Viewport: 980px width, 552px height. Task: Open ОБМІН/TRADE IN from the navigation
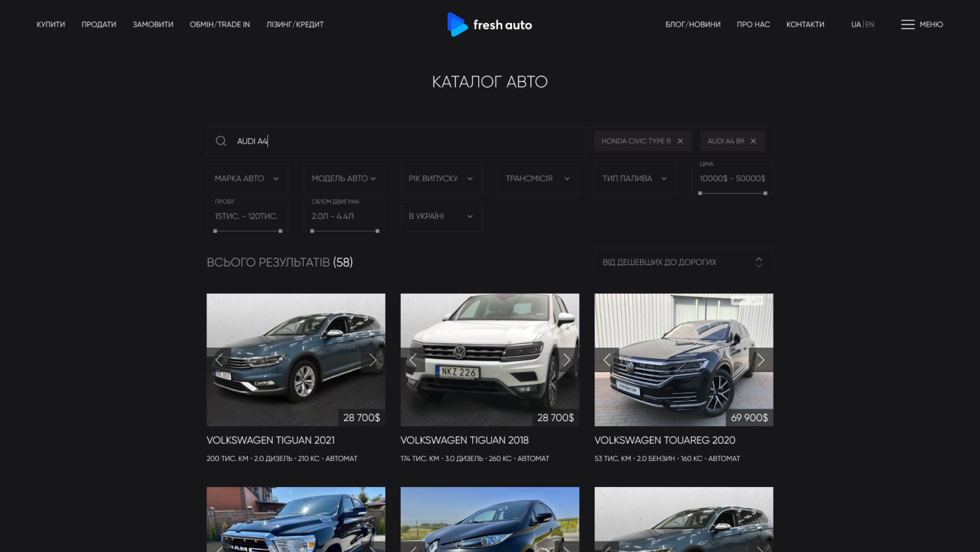pyautogui.click(x=220, y=24)
